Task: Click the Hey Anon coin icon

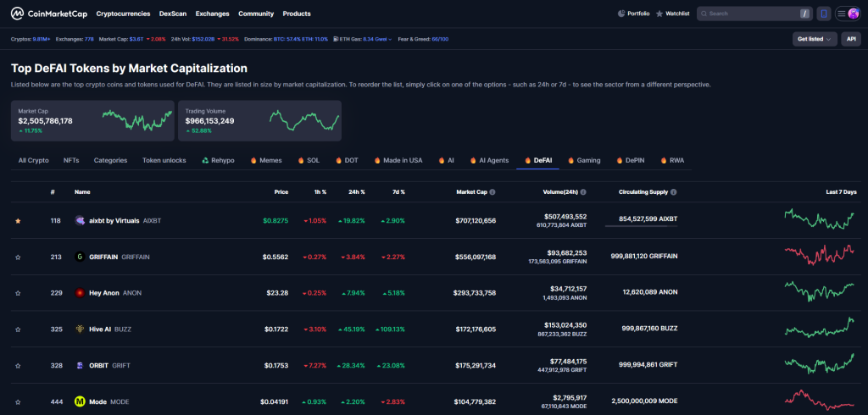Action: pos(80,293)
